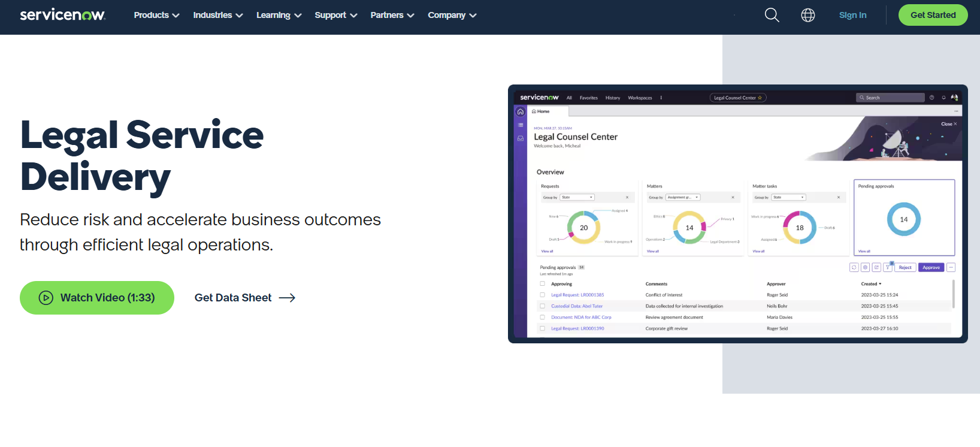
Task: Expand the Learning menu
Action: 279,15
